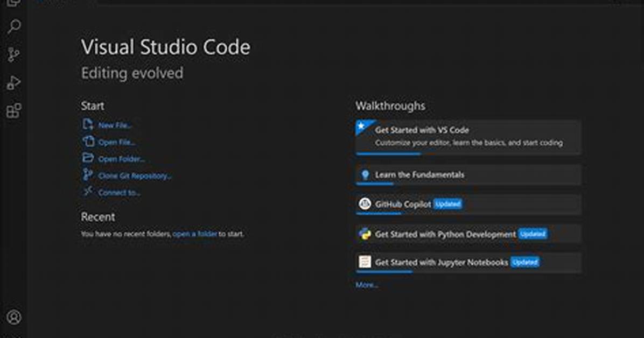Select Clone Git Repository... link

pyautogui.click(x=135, y=176)
